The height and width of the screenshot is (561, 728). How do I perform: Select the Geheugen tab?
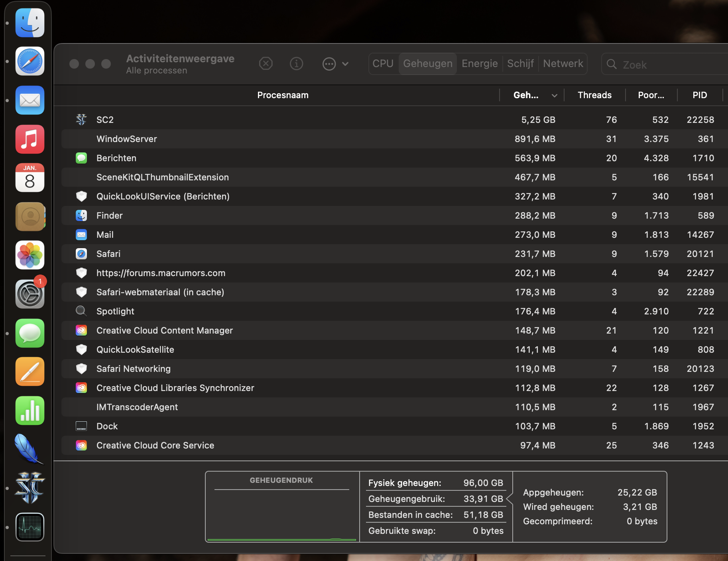(x=428, y=63)
